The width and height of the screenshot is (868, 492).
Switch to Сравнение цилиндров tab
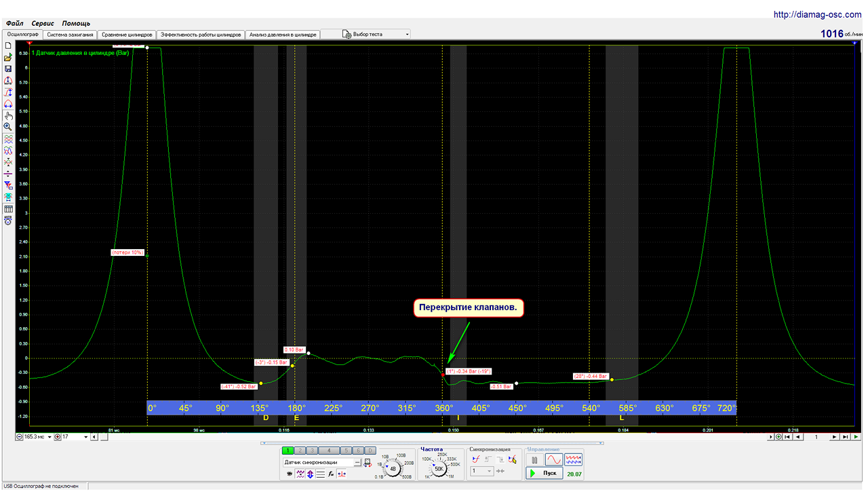click(127, 34)
